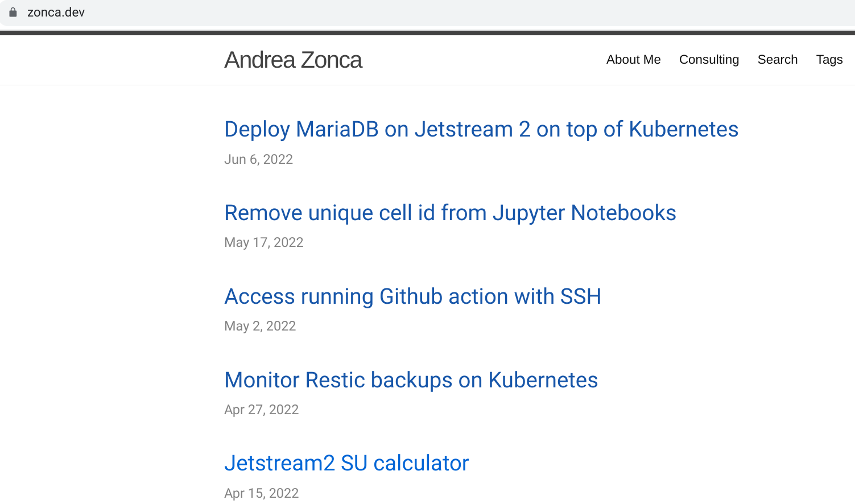
Task: Click empty address bar space right of URL
Action: (455, 13)
